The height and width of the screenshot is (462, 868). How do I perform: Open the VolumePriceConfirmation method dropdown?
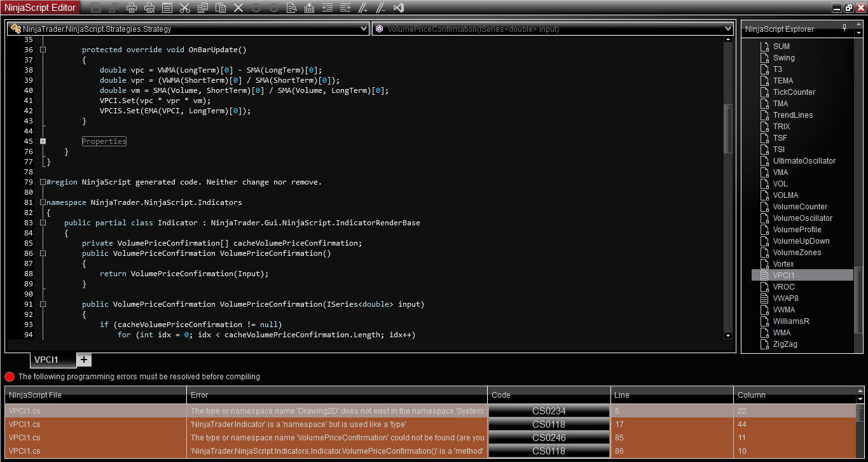[x=728, y=29]
